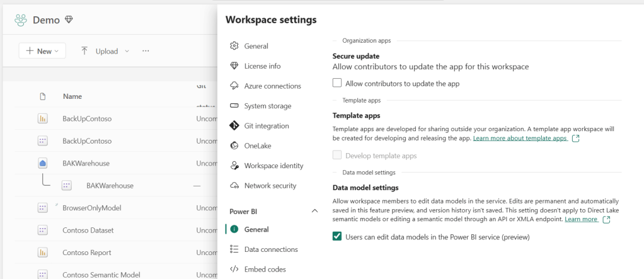Uncheck Users can edit data models checkbox
The image size is (644, 279).
337,237
